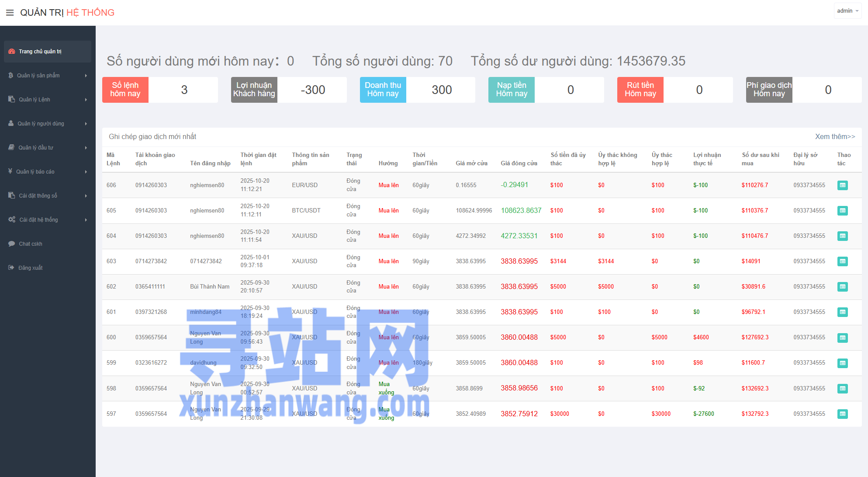Click the gears icon beside Cài đặt hệ thống
868x477 pixels.
click(x=12, y=219)
